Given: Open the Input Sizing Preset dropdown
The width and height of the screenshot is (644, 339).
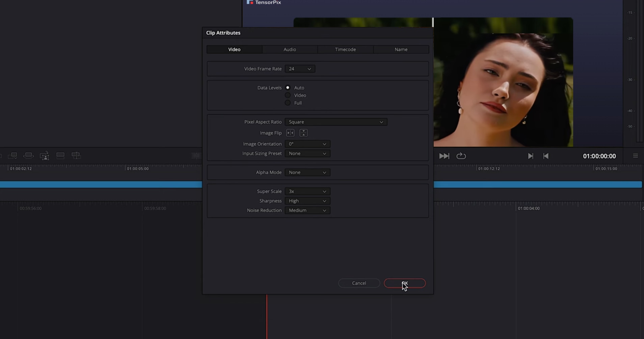Looking at the screenshot, I should pyautogui.click(x=307, y=153).
